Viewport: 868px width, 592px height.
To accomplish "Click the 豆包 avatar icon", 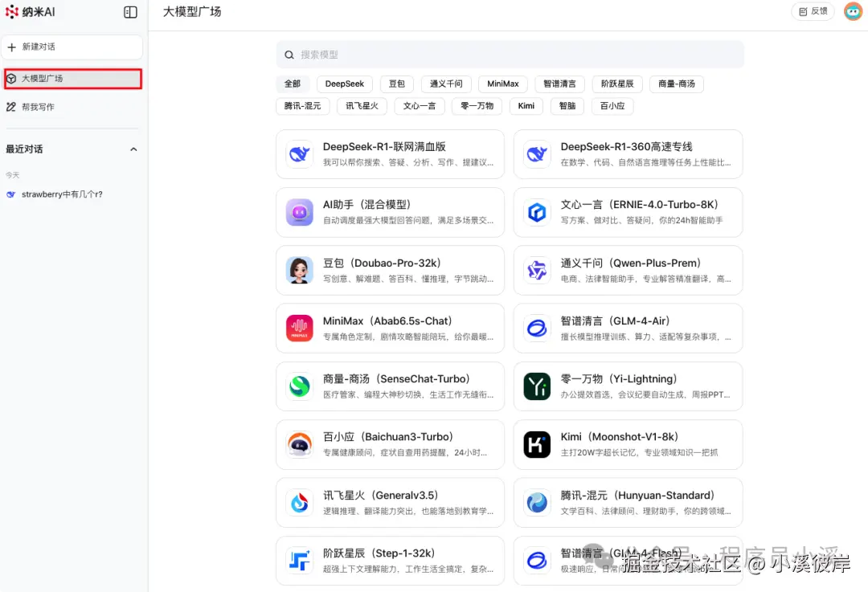I will tap(298, 270).
